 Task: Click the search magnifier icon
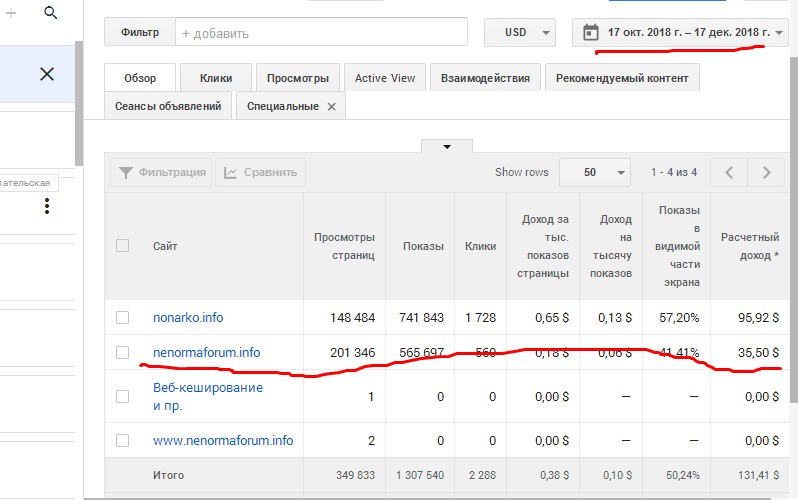pos(51,13)
